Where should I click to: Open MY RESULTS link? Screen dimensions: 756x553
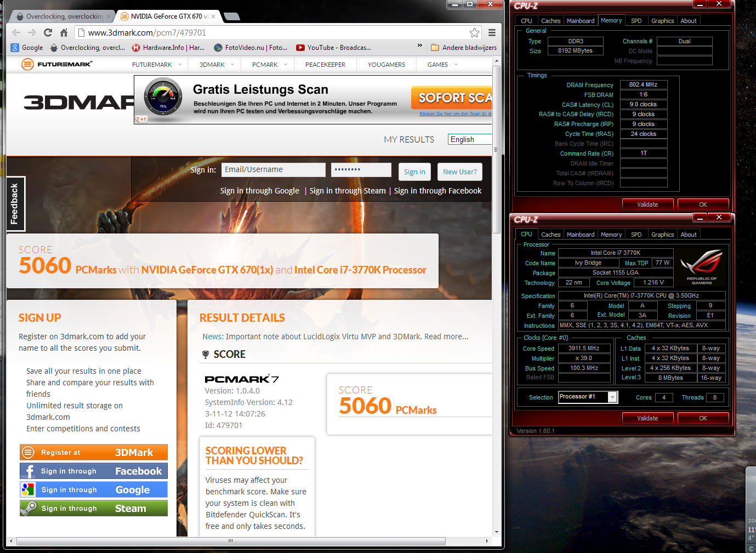click(x=409, y=140)
